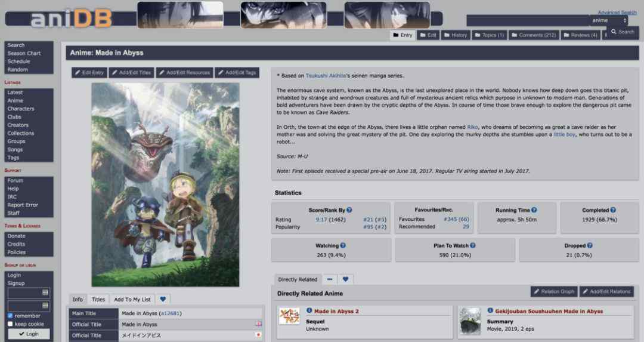
Task: Switch to the Entry tab
Action: 402,35
